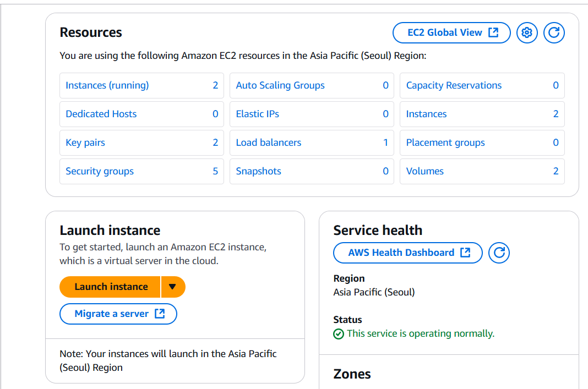Go to Auto Scaling Groups
The width and height of the screenshot is (588, 389).
280,85
